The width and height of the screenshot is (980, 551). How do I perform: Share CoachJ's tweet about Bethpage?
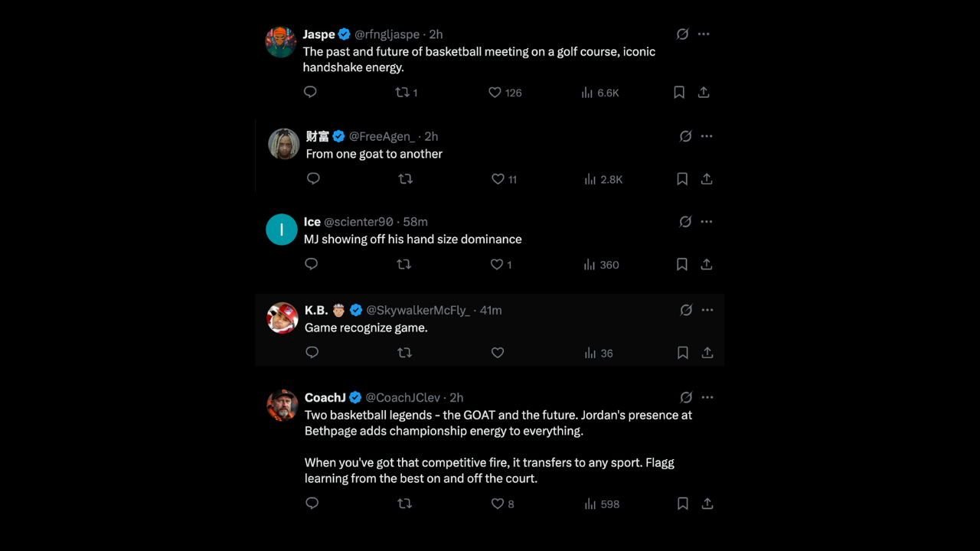click(x=707, y=504)
